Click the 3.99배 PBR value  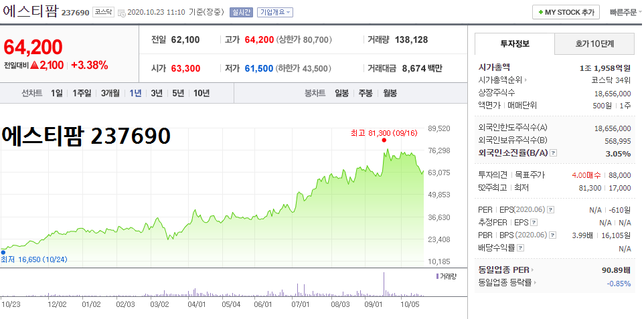(583, 235)
